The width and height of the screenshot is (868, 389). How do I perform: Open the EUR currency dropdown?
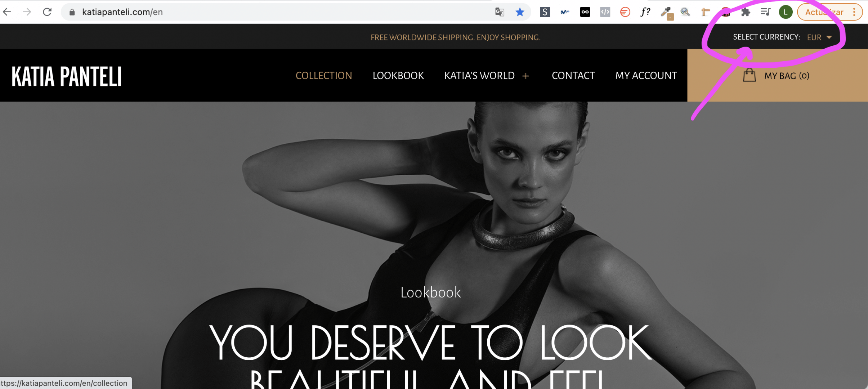[819, 37]
